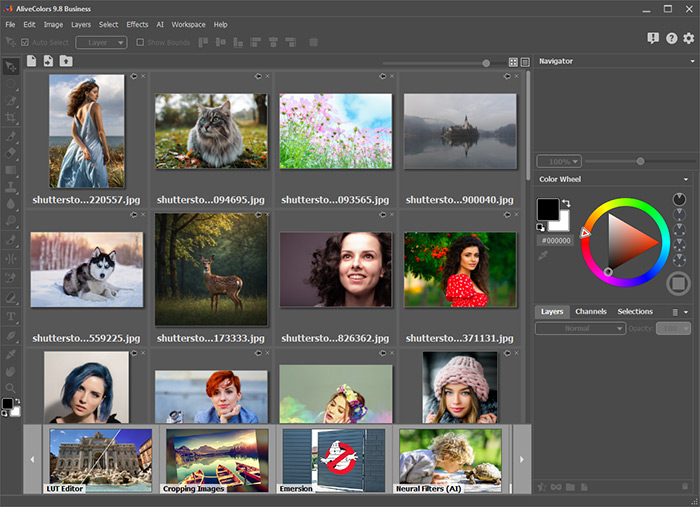Open the Cropping Images tutorial card
Viewport: 700px width, 507px height.
217,461
